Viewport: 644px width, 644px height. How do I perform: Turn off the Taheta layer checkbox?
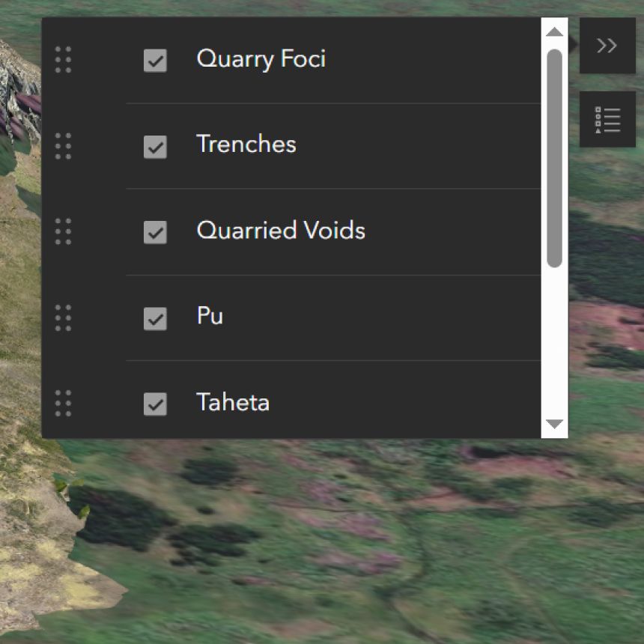tap(155, 404)
